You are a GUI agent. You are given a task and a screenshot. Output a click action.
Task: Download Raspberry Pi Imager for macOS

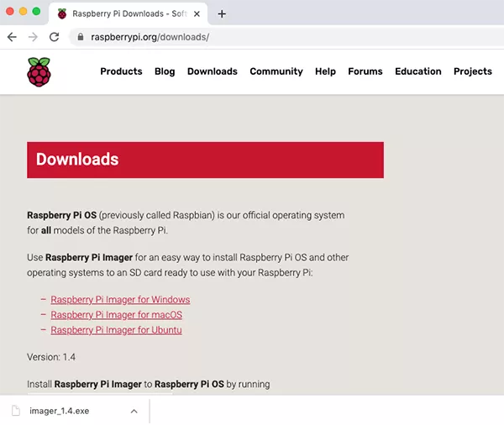point(116,315)
